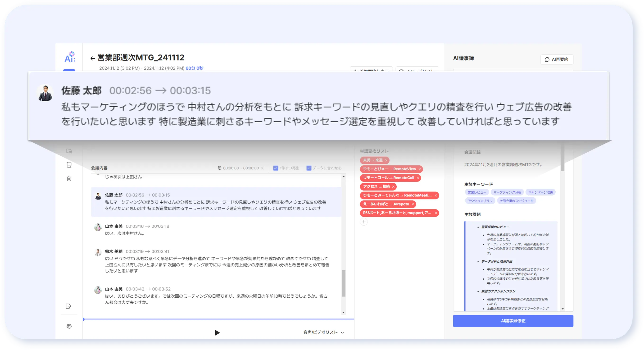This screenshot has height=350, width=644.
Task: Remove the アクセス→接続 conversion tag
Action: pyautogui.click(x=393, y=186)
